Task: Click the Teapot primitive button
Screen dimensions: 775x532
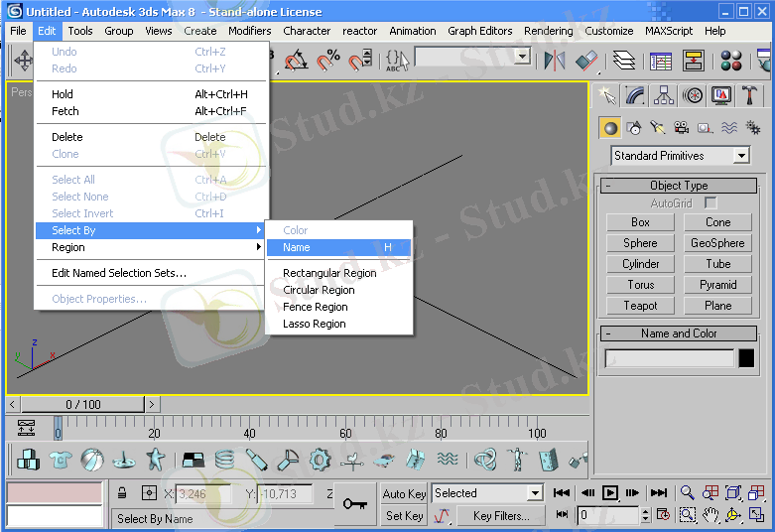Action: coord(640,306)
